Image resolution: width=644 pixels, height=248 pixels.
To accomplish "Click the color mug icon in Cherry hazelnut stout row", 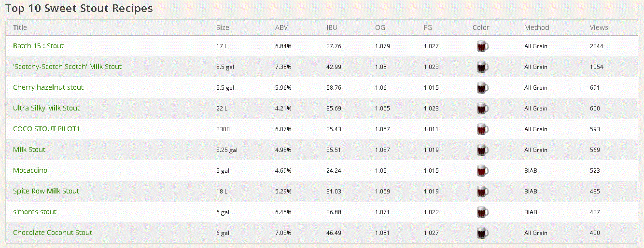I will point(482,88).
